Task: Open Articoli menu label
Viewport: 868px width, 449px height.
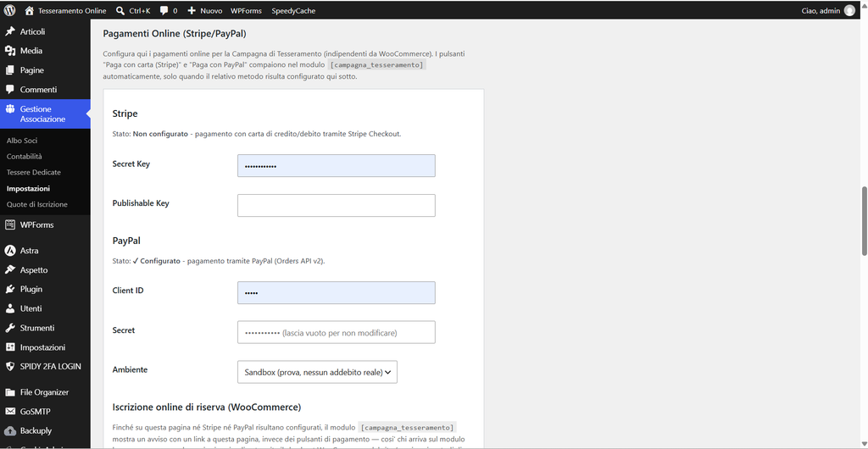Action: [33, 31]
